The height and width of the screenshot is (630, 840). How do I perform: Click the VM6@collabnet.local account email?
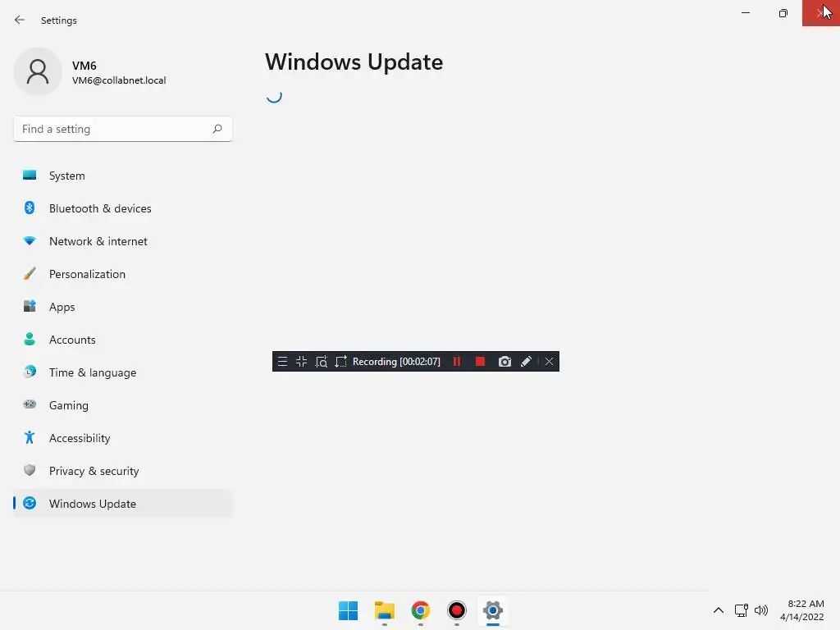(119, 80)
